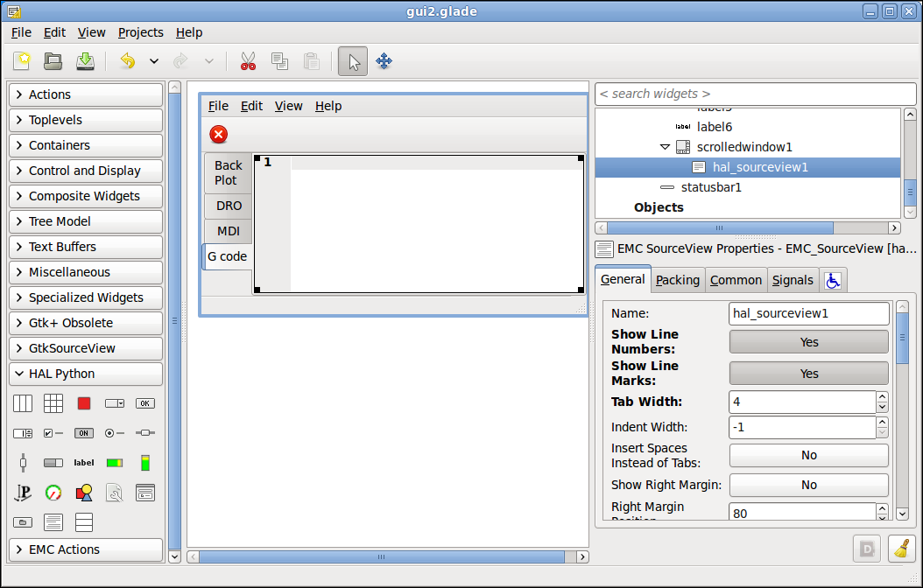Image resolution: width=923 pixels, height=588 pixels.
Task: Open the accessibility properties tab
Action: click(x=833, y=281)
